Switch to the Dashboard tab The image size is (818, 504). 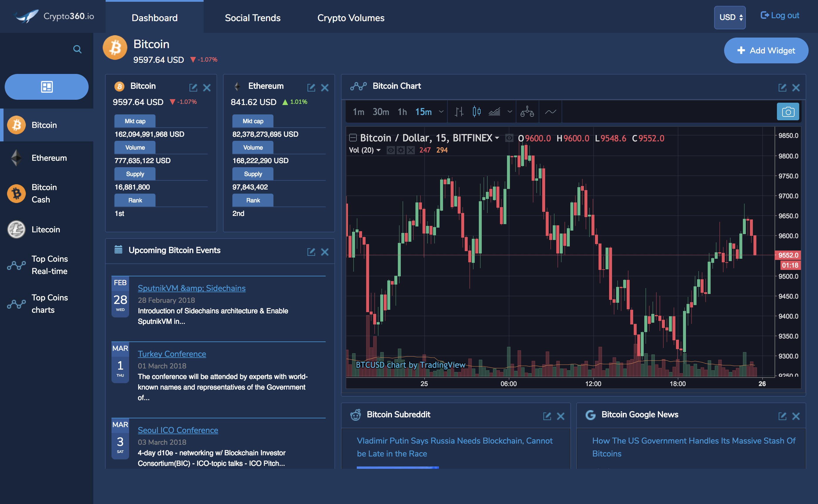pos(155,17)
